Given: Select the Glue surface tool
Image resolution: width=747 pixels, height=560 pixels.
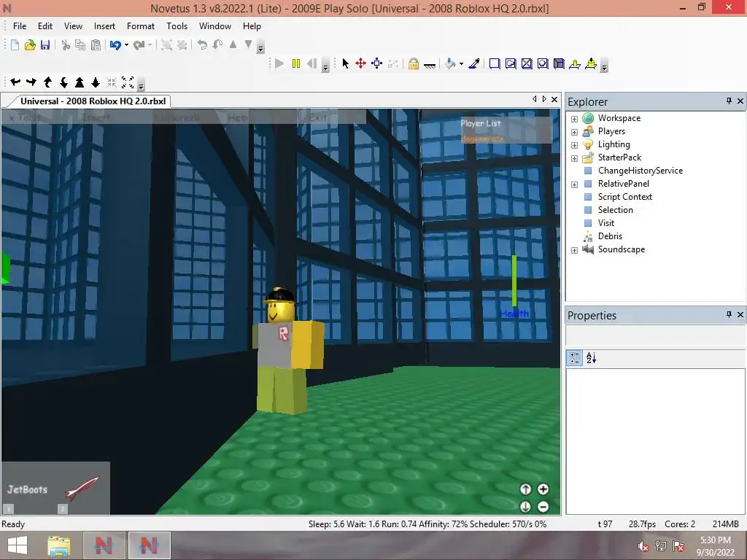Looking at the screenshot, I should (511, 64).
